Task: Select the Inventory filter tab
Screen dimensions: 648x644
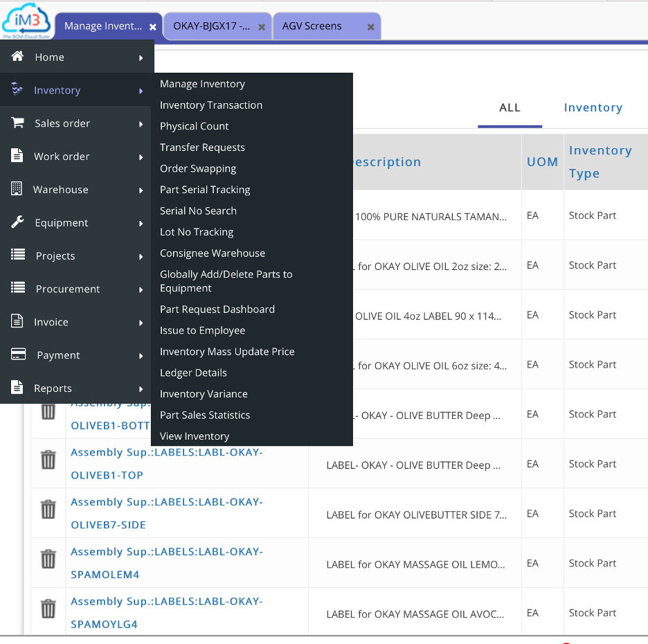Action: 593,107
